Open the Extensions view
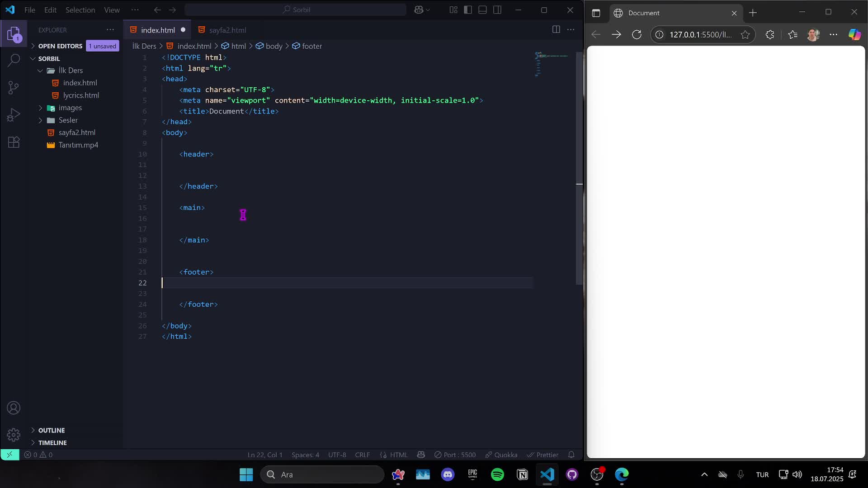 pyautogui.click(x=14, y=142)
